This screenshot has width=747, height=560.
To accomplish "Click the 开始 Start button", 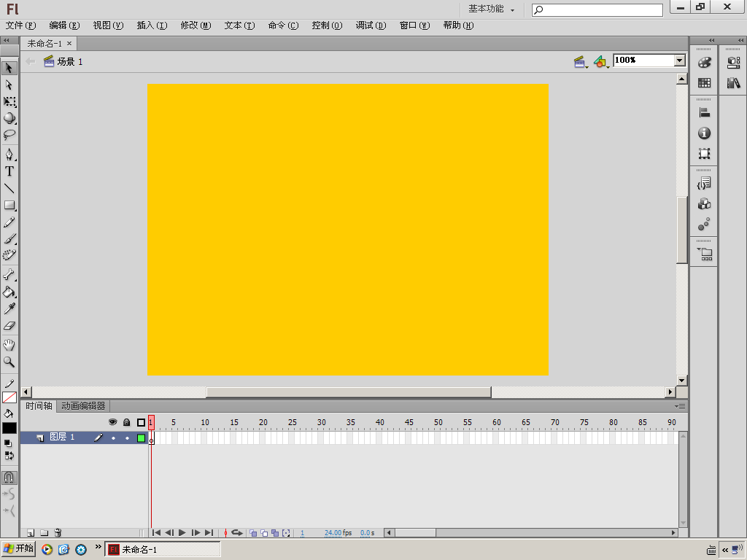I will tap(18, 548).
